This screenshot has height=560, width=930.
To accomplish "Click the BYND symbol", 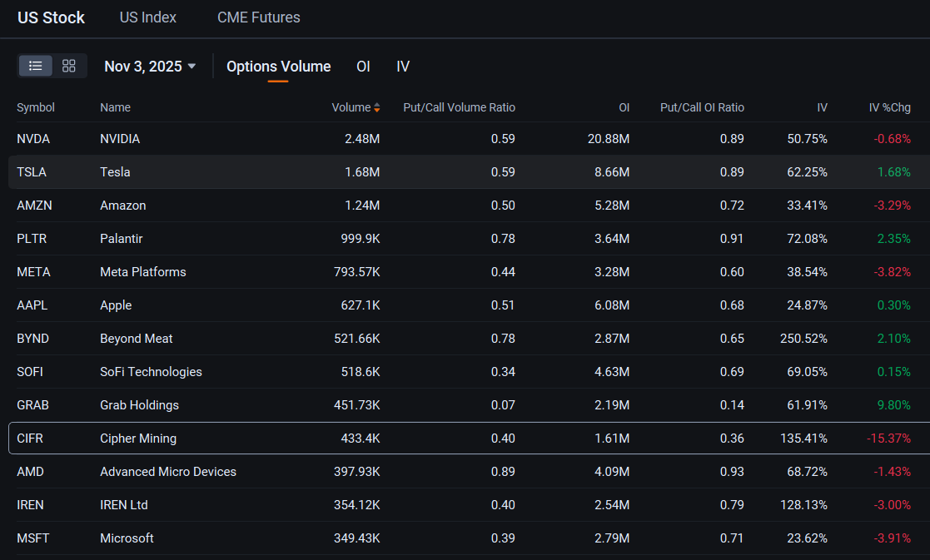I will pos(32,339).
